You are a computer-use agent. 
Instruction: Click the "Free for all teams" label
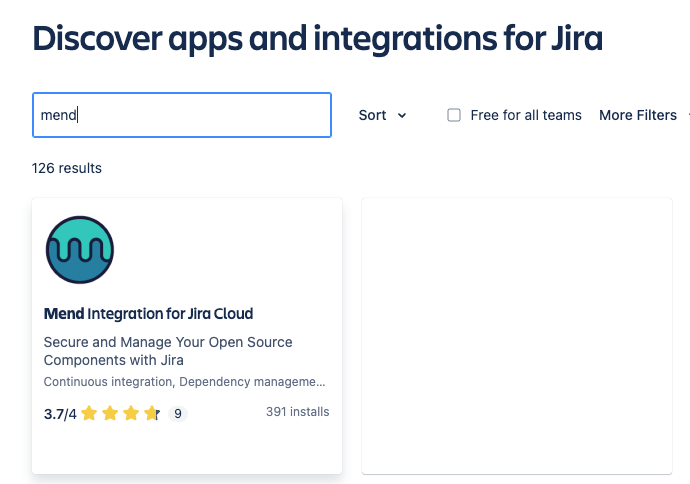tap(525, 115)
